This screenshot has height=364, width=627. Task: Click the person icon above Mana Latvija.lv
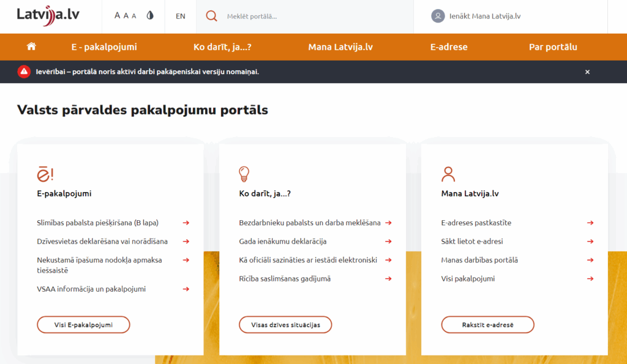coord(448,174)
